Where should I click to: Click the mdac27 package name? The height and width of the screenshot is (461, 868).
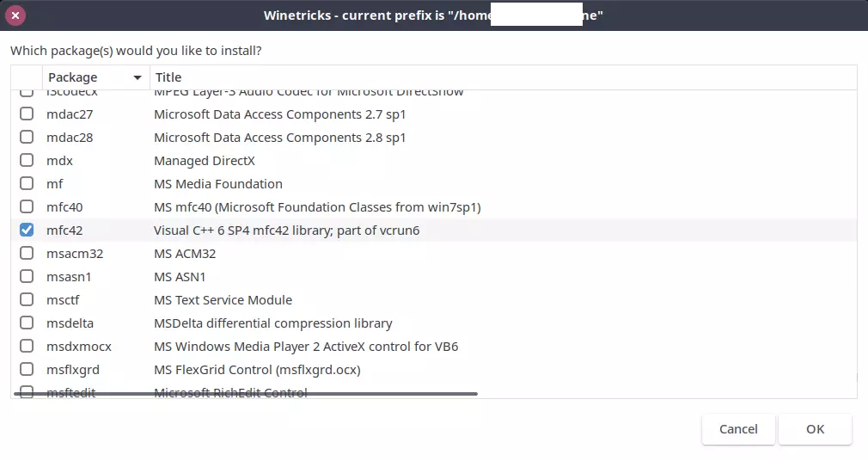coord(70,114)
